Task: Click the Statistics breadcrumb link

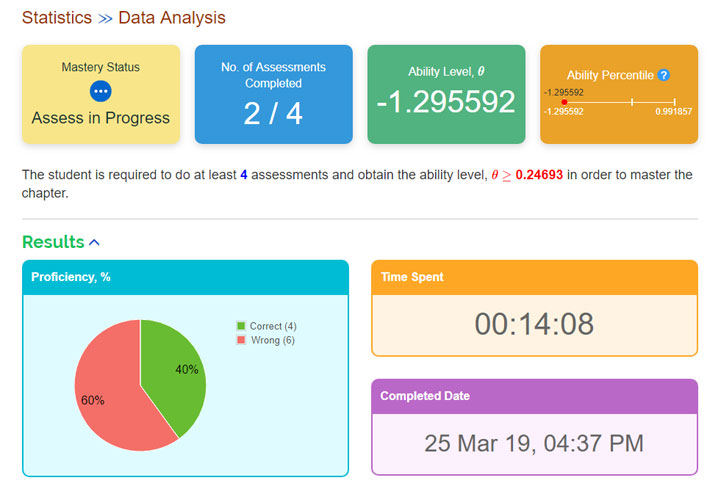Action: [x=57, y=18]
